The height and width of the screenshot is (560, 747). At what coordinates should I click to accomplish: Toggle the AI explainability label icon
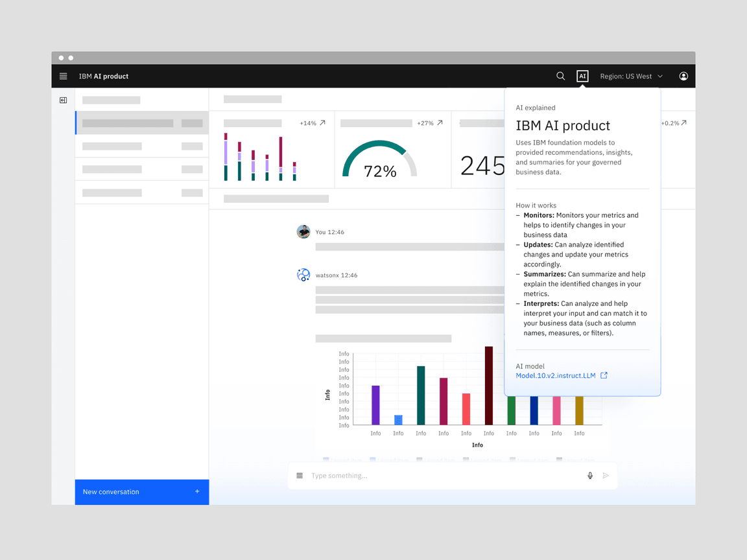click(x=582, y=76)
